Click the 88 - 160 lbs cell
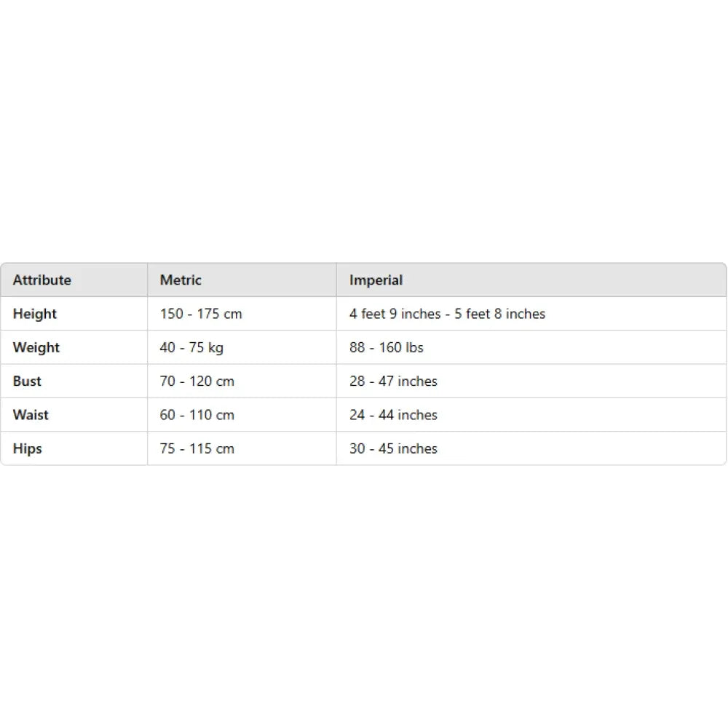The height and width of the screenshot is (728, 728). (x=386, y=347)
